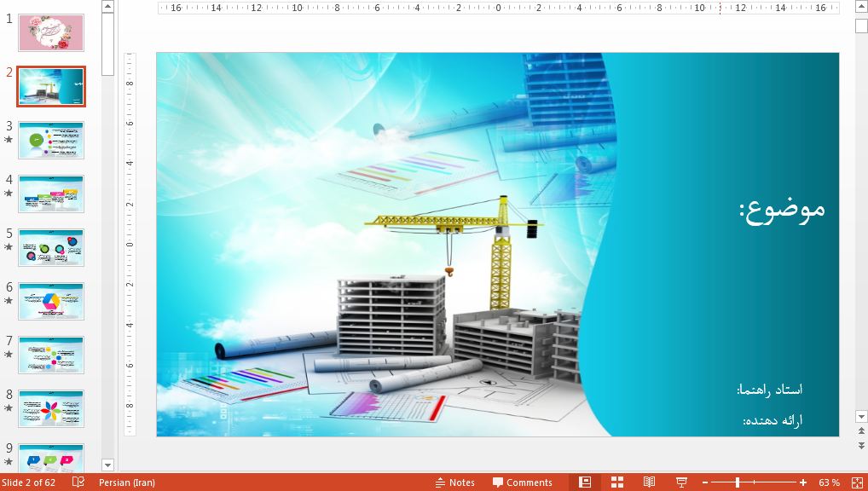Click the zoom in plus button

803,482
